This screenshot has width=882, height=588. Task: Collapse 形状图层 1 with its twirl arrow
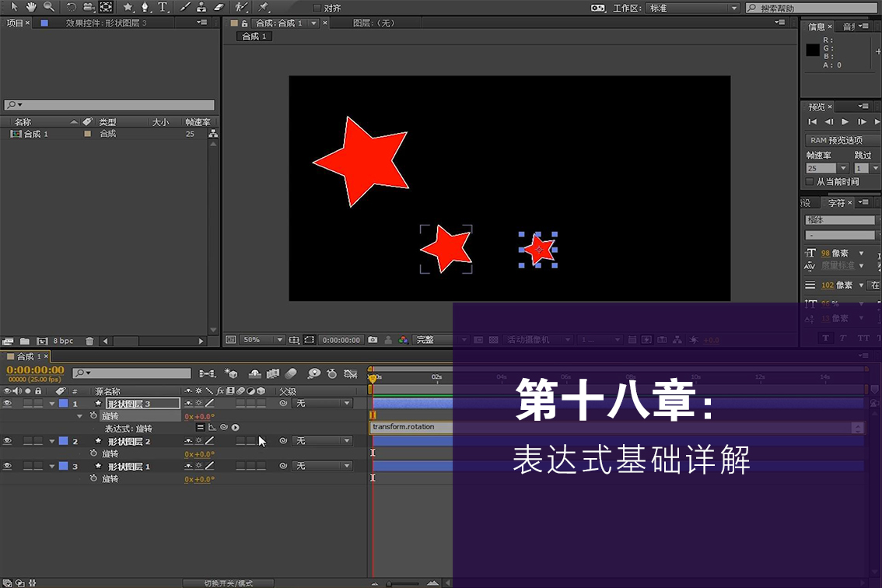click(x=52, y=467)
